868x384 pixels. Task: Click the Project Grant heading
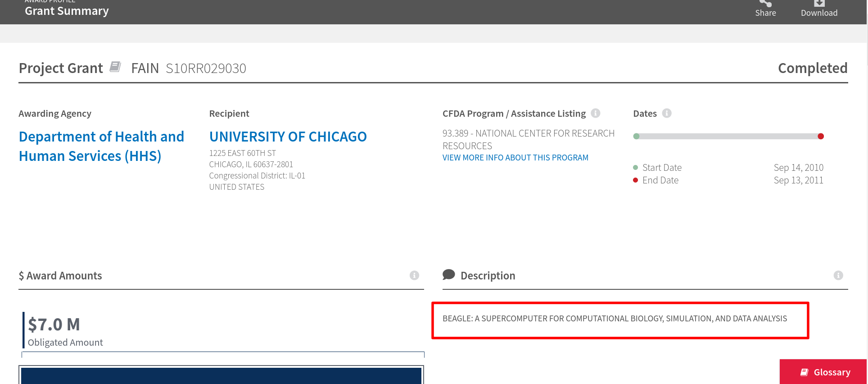click(61, 68)
